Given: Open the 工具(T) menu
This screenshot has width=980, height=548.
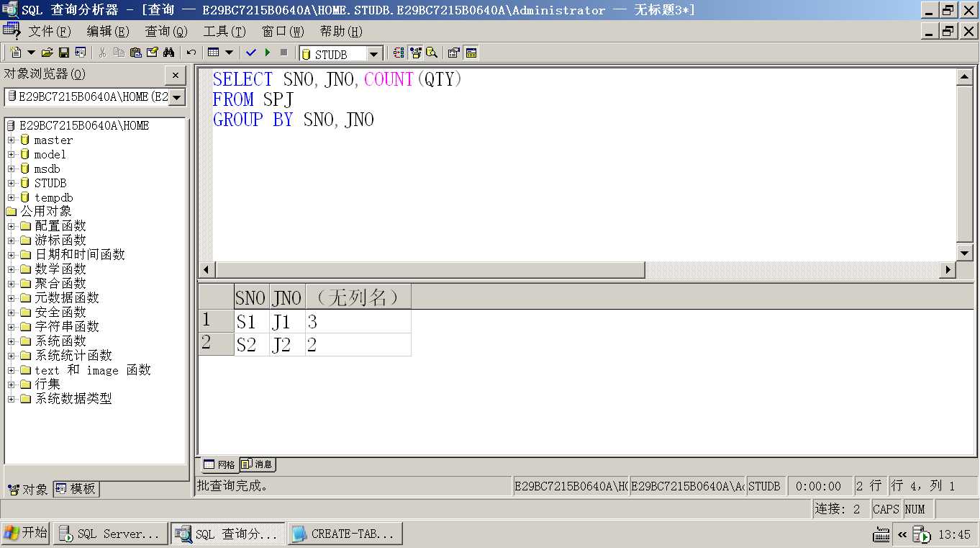Looking at the screenshot, I should pyautogui.click(x=224, y=31).
